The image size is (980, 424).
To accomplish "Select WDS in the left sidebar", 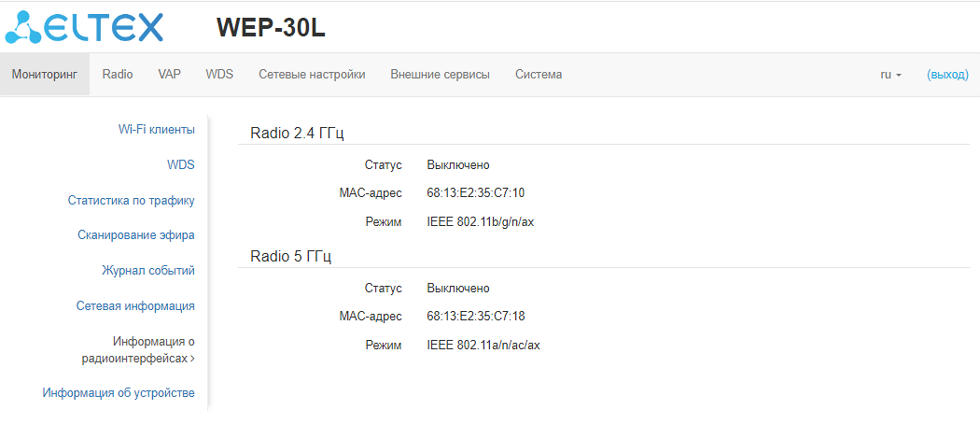I will (x=180, y=164).
